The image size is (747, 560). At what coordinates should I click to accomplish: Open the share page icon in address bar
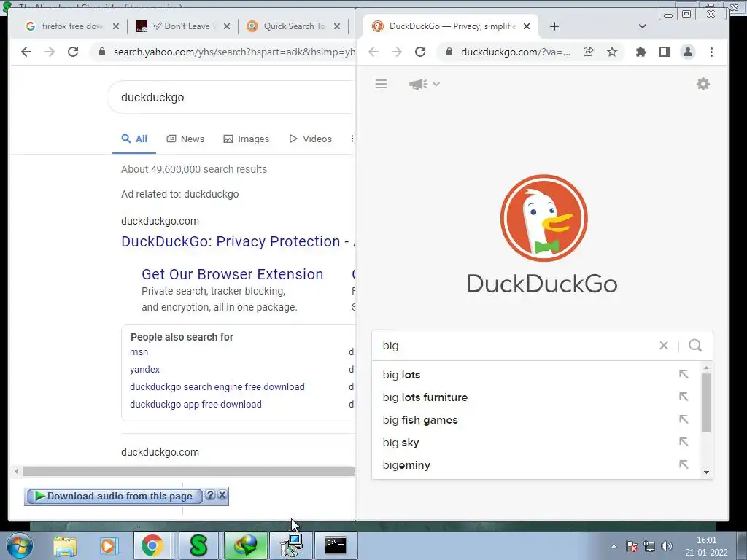coord(589,52)
